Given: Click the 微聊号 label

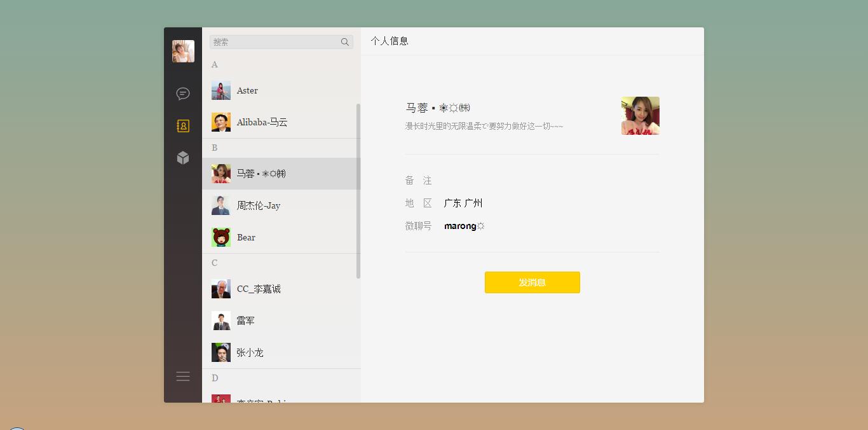Looking at the screenshot, I should tap(419, 226).
